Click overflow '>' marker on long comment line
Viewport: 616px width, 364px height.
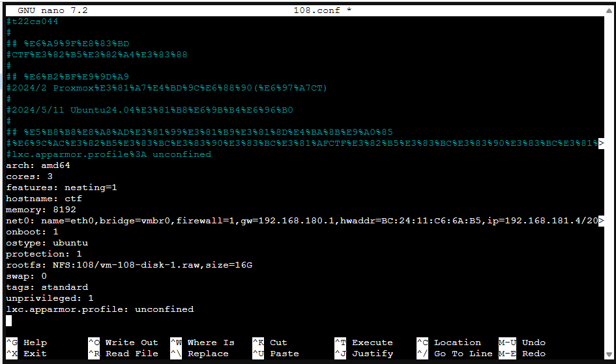click(601, 143)
